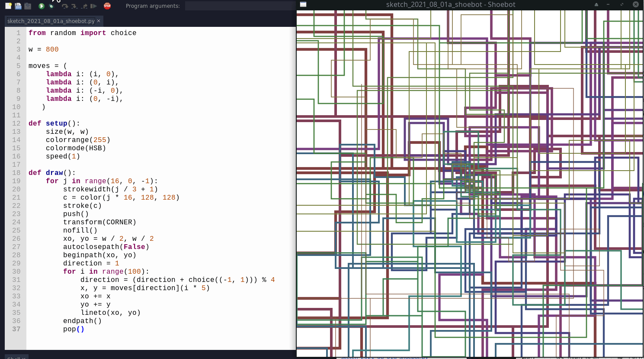
Task: Click the code line 'def setup():'
Action: tap(54, 123)
